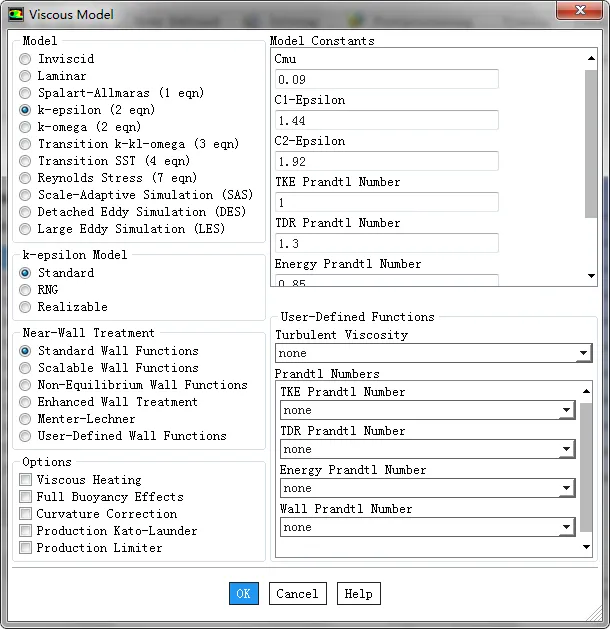The image size is (610, 629).
Task: Click the Viscous Model title bar app icon
Action: [15, 14]
